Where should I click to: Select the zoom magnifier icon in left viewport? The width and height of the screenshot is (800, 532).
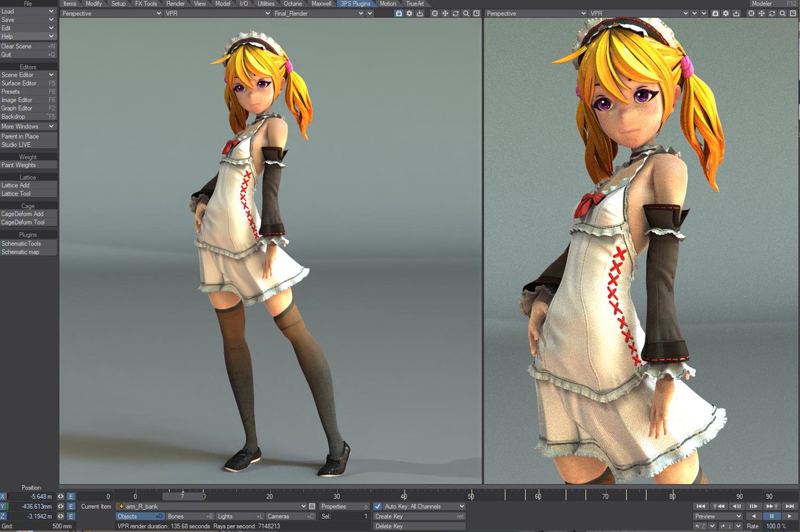[x=466, y=13]
